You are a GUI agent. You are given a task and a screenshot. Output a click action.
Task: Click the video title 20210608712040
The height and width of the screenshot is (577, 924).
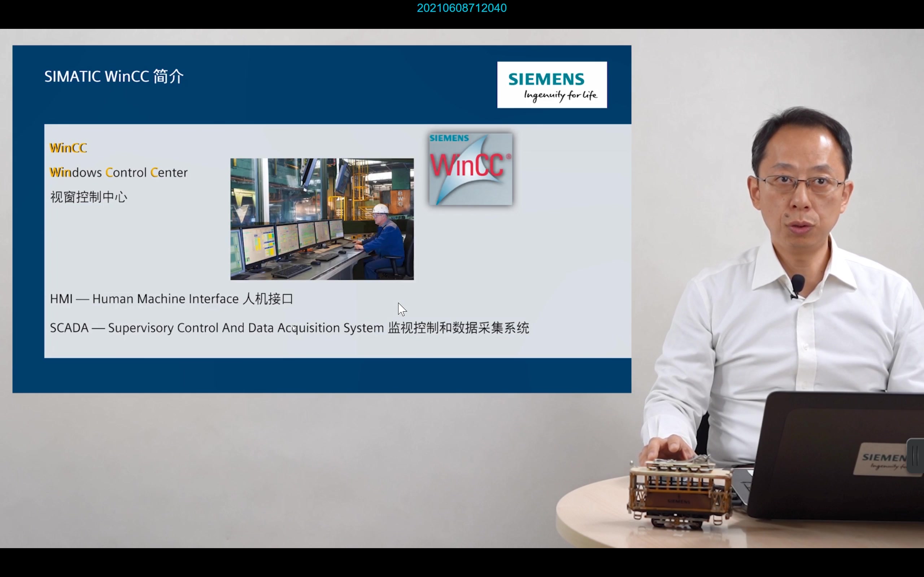coord(461,8)
